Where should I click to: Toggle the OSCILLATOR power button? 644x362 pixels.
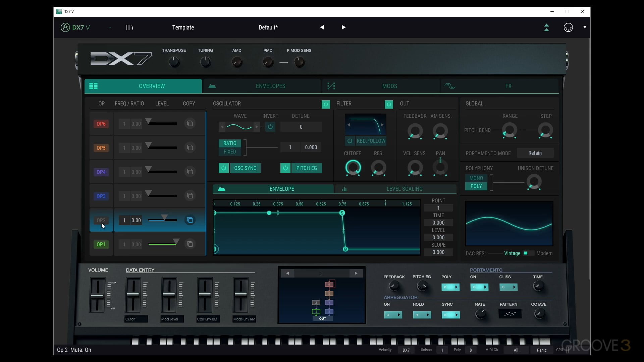(x=326, y=104)
